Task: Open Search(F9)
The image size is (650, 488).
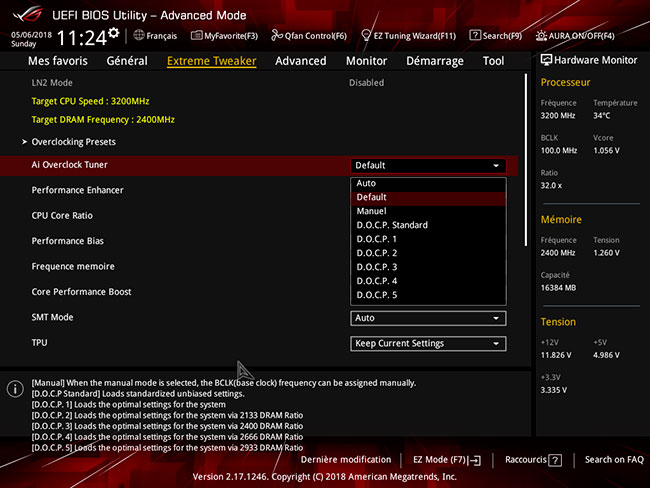Action: (496, 36)
